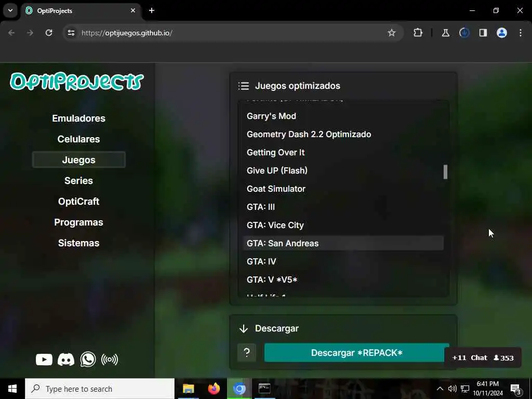
Task: Open the WhatsApp group icon
Action: [x=88, y=360]
